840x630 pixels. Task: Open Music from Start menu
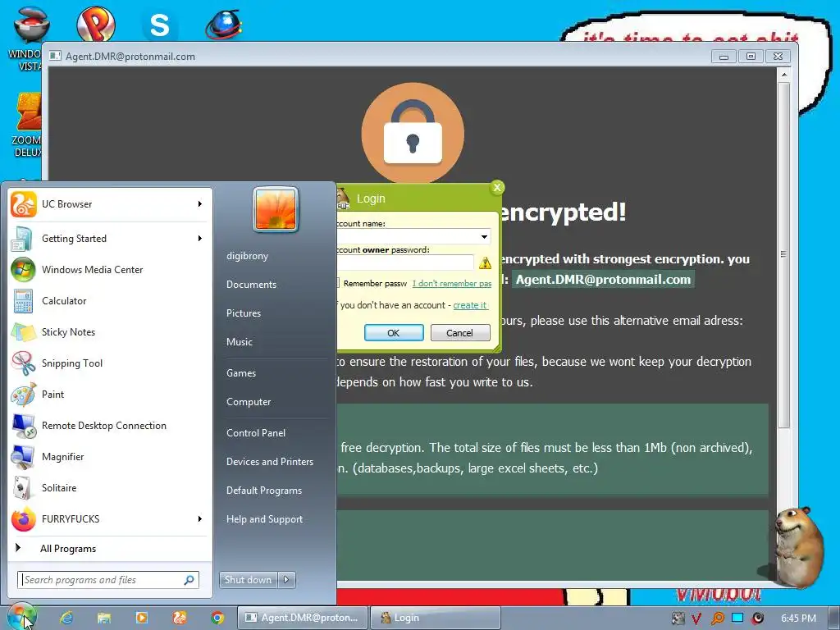coord(240,342)
